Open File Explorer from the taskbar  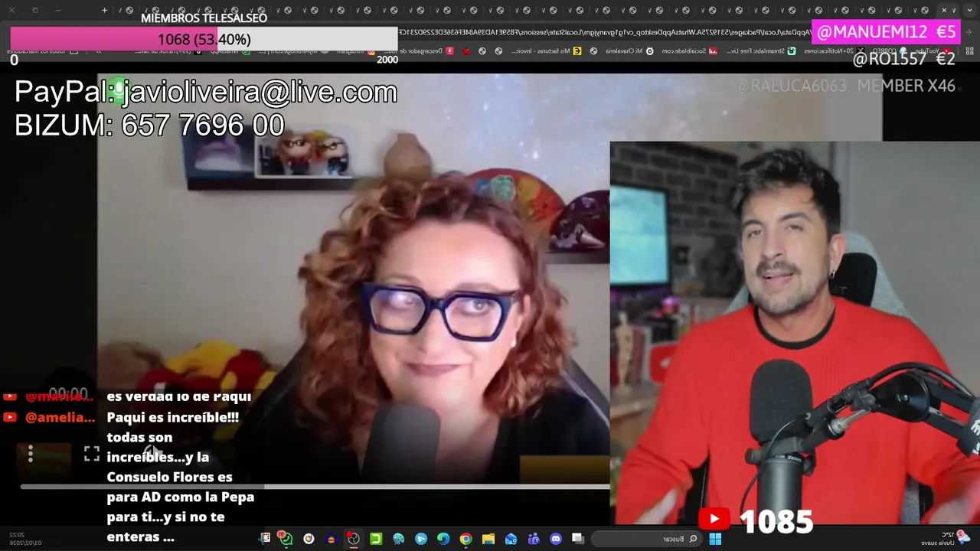coord(488,539)
